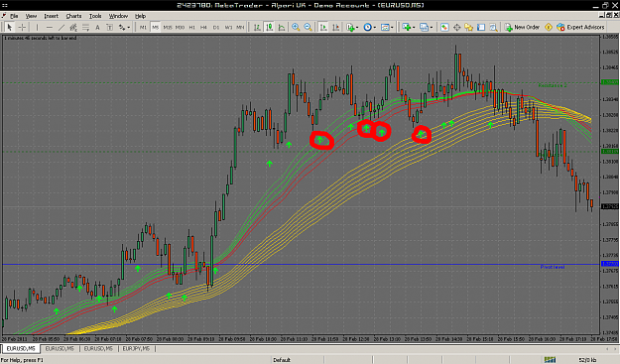Open MetaEditor yellow diamond icon
This screenshot has width=620, height=364.
(549, 27)
